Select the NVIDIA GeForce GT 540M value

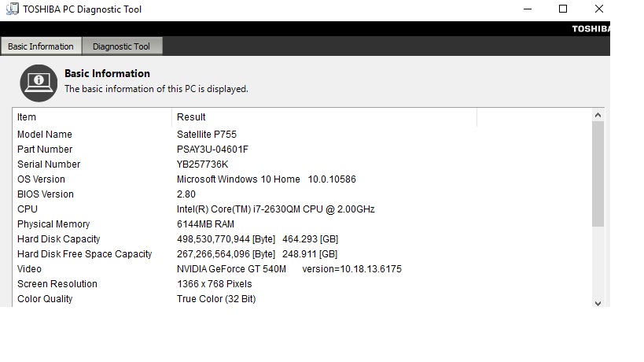pos(289,268)
